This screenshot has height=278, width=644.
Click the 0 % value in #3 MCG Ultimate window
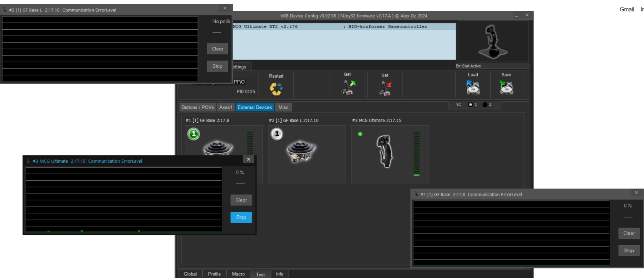240,172
